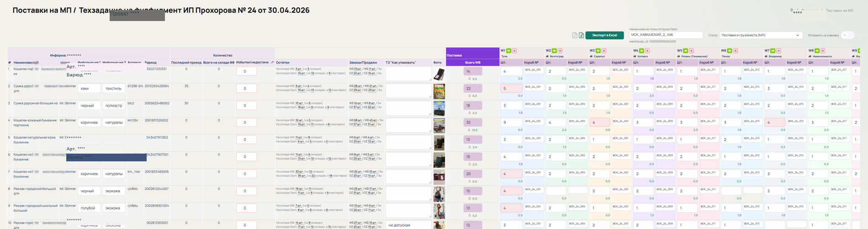The image size is (868, 229).
Task: Click Количество group header
Action: coord(222,55)
